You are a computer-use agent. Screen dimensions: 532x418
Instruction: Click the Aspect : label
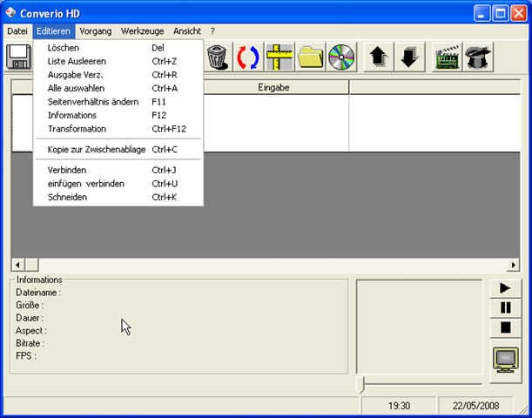coord(31,331)
